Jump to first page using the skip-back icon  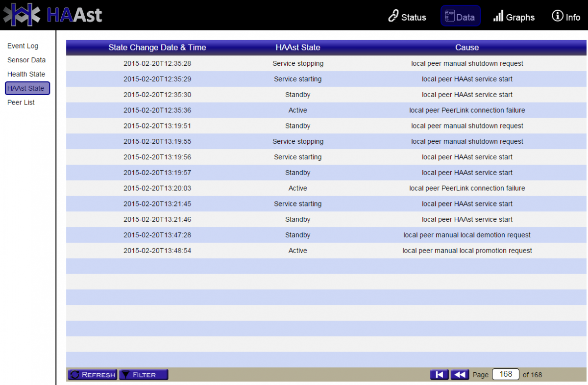click(439, 374)
